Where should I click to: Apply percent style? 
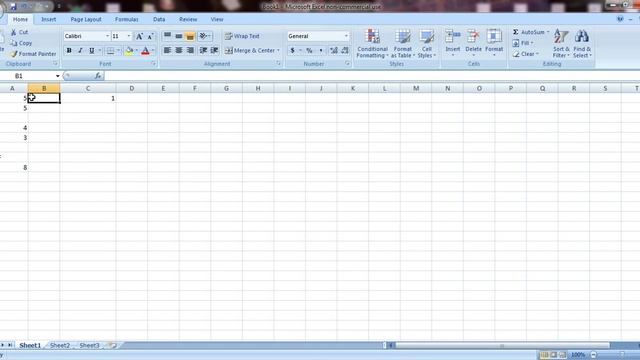pyautogui.click(x=309, y=50)
